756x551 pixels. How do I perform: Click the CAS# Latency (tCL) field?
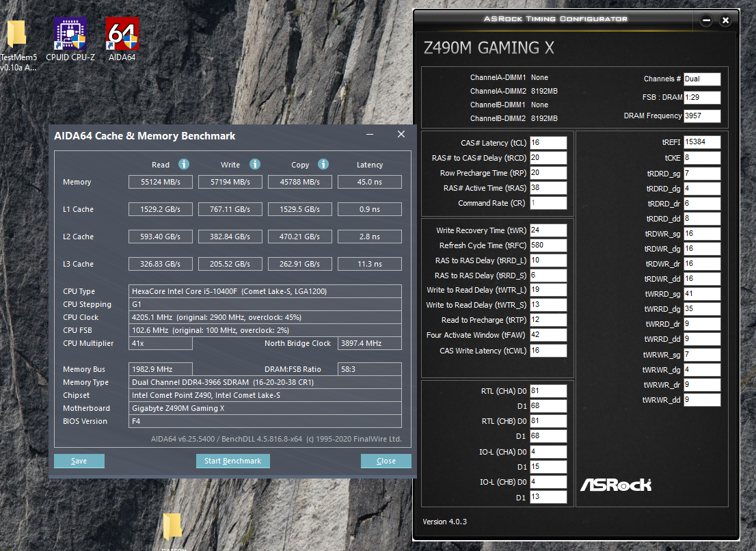(x=548, y=143)
